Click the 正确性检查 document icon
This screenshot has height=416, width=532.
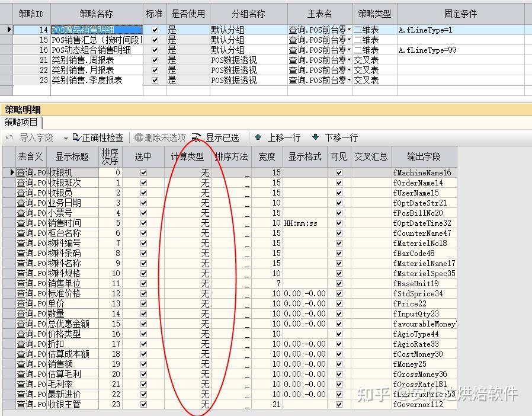76,137
